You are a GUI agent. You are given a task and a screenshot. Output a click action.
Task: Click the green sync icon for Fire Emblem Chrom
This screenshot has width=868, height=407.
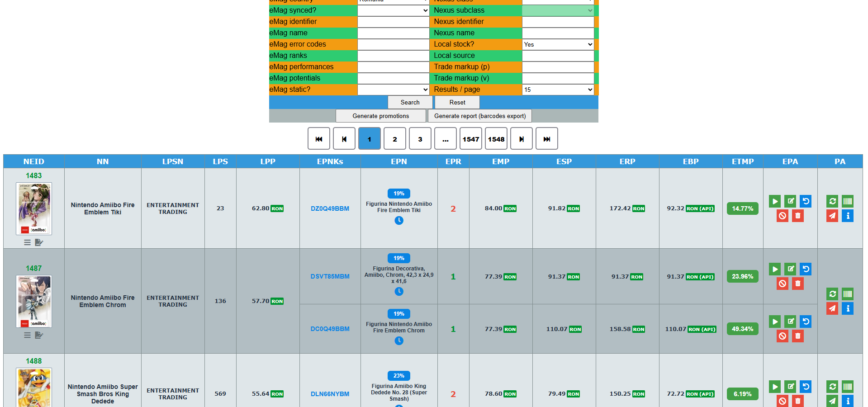(832, 294)
